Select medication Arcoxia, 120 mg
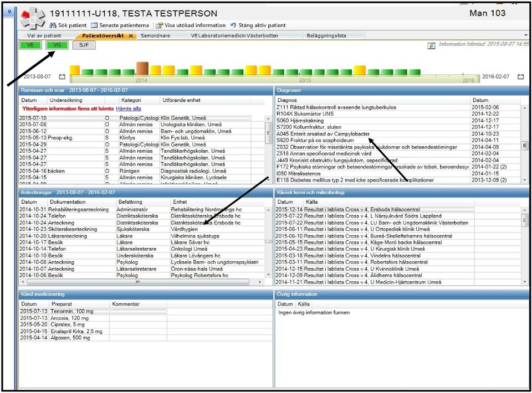 click(146, 318)
